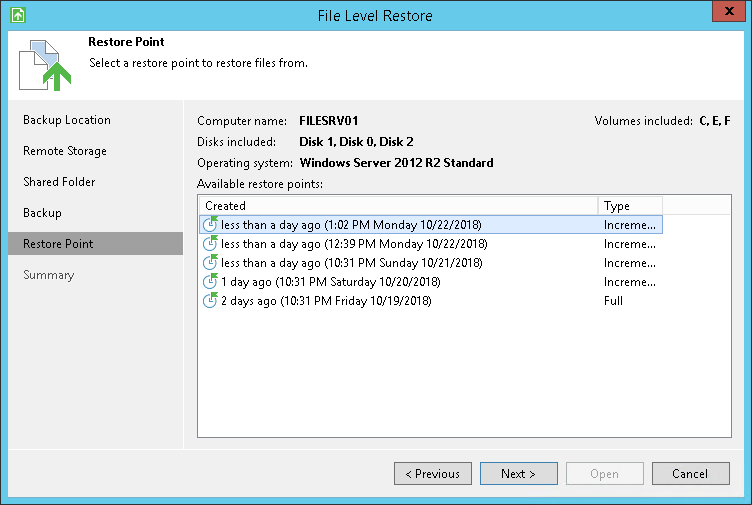The height and width of the screenshot is (505, 752).
Task: Select restore point created 10:31 PM Sunday 10/21/2018
Action: [431, 263]
